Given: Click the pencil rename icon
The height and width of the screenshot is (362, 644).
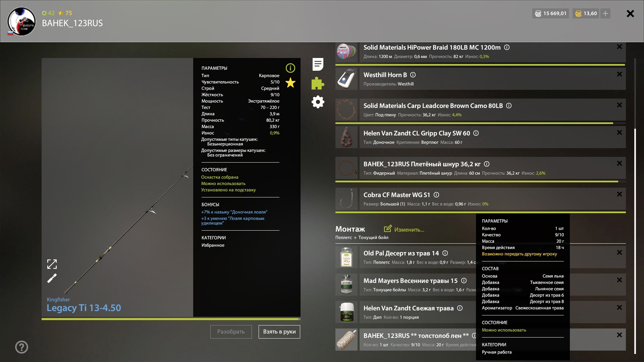Looking at the screenshot, I should (x=52, y=278).
